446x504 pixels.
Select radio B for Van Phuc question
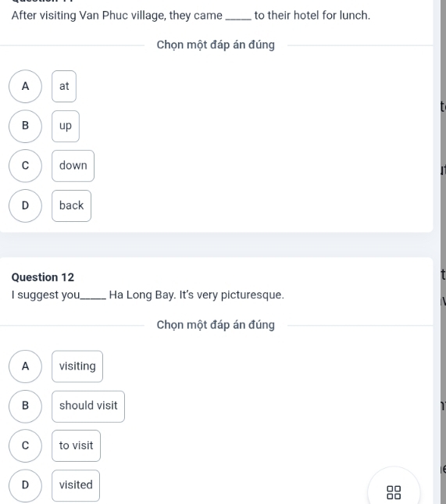(x=25, y=126)
